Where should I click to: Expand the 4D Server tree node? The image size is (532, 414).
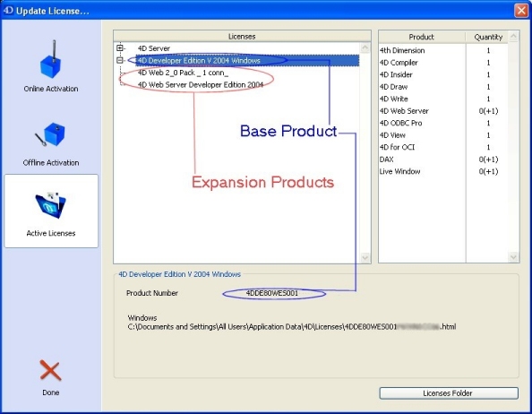point(120,47)
